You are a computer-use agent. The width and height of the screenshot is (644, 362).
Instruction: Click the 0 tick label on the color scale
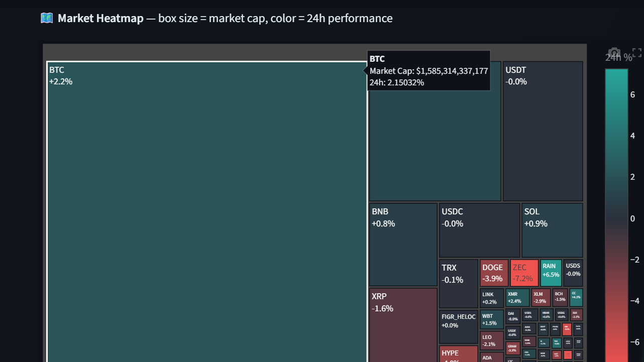point(632,218)
